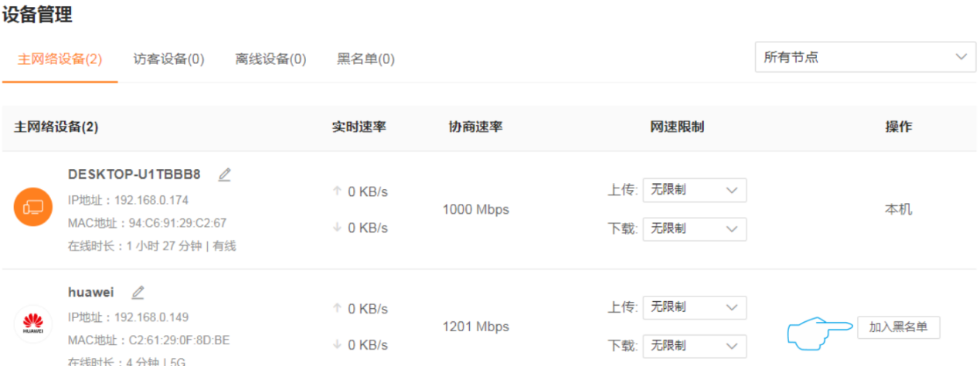
Task: Click the Huawei logo device icon
Action: tap(33, 324)
